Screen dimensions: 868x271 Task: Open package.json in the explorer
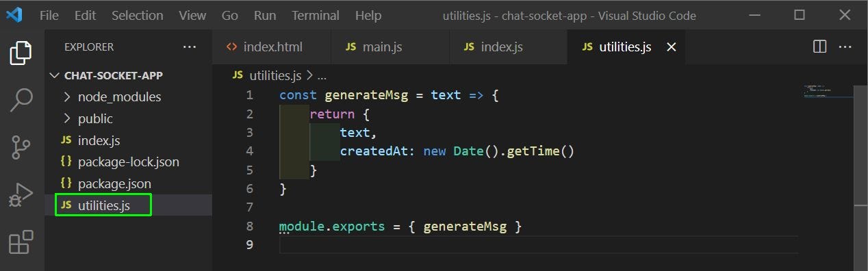coord(129,183)
